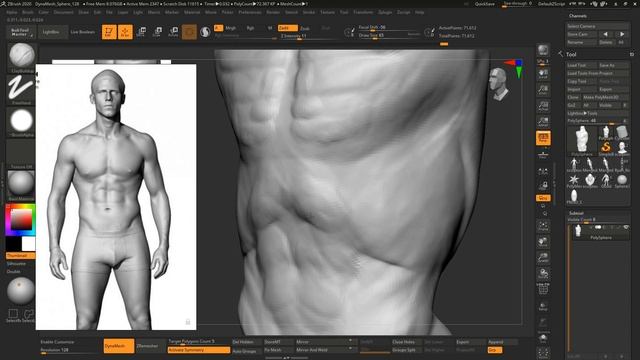This screenshot has height=360, width=640.
Task: Click the Actual size icon
Action: [x=543, y=106]
